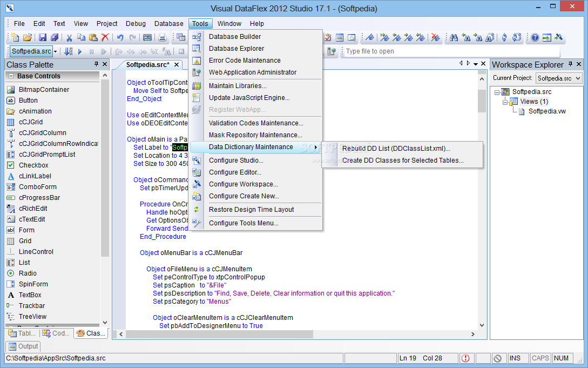Screen dimensions: 588x368
Task: Close the Class Palette panel
Action: [x=105, y=64]
